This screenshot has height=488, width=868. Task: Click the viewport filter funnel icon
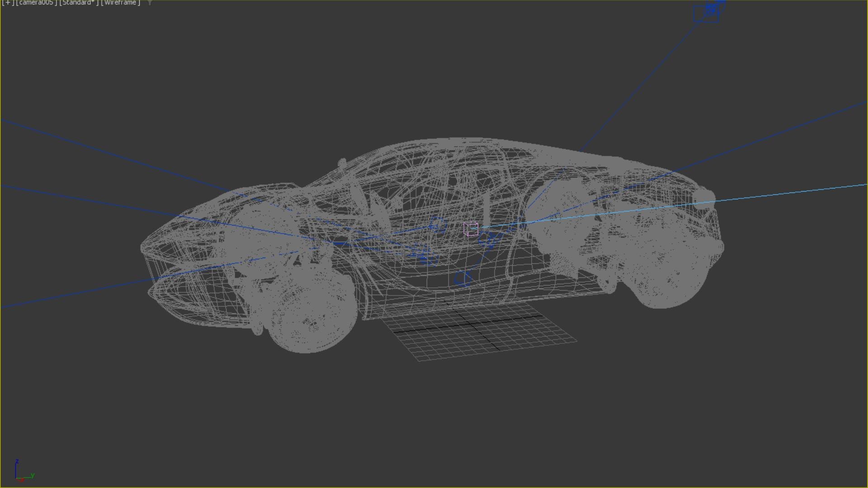150,3
